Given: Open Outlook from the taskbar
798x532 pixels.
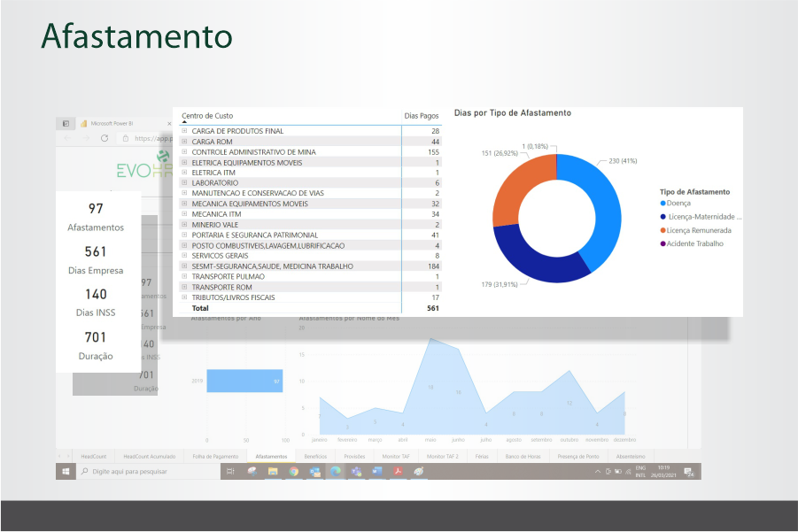Looking at the screenshot, I should 315,472.
